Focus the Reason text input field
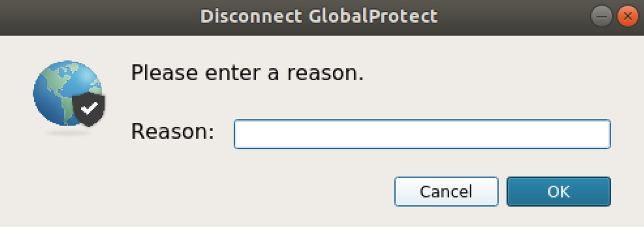This screenshot has width=644, height=227. click(x=422, y=134)
